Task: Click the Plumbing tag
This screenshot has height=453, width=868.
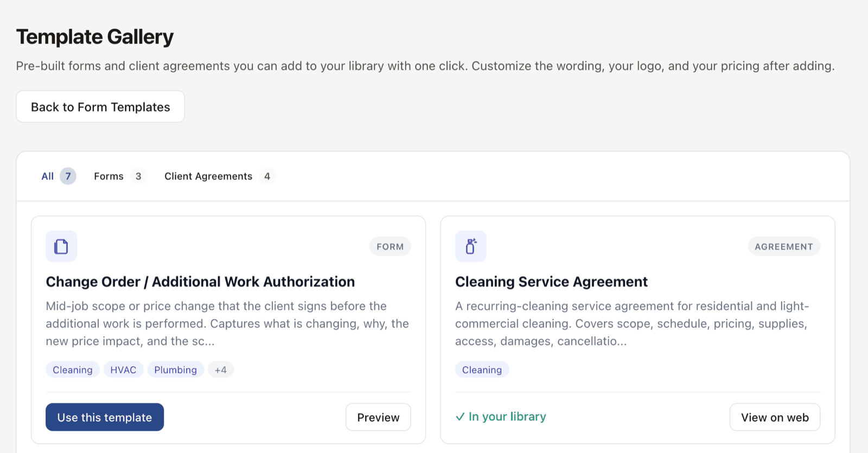Action: pos(176,370)
